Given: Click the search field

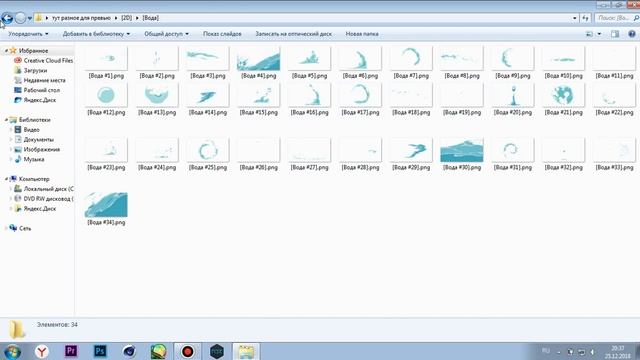Looking at the screenshot, I should [x=616, y=18].
